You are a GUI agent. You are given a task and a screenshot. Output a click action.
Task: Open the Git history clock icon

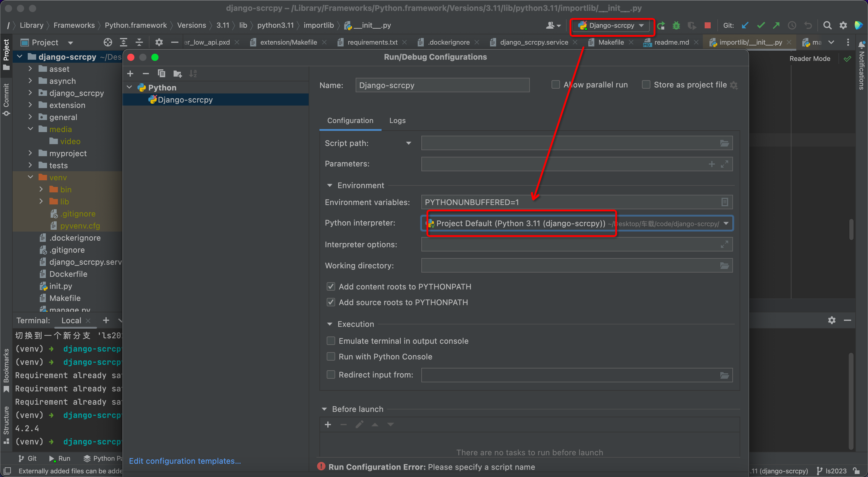pos(792,26)
